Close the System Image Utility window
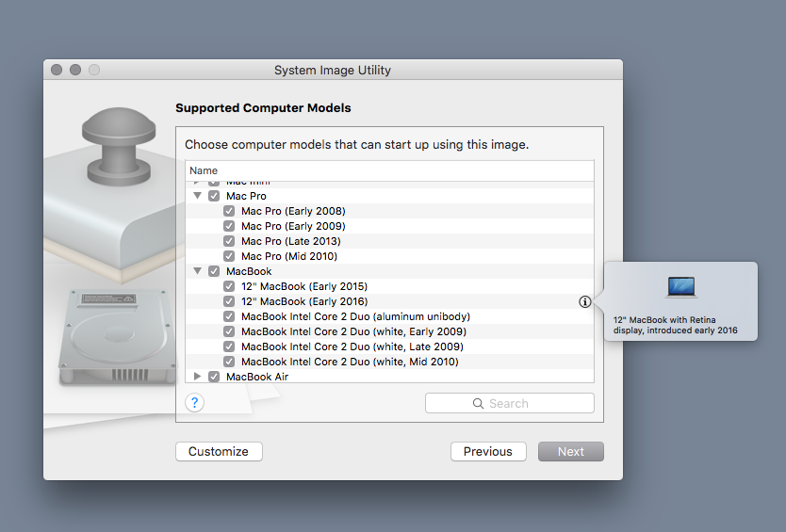The width and height of the screenshot is (786, 532). coord(57,70)
